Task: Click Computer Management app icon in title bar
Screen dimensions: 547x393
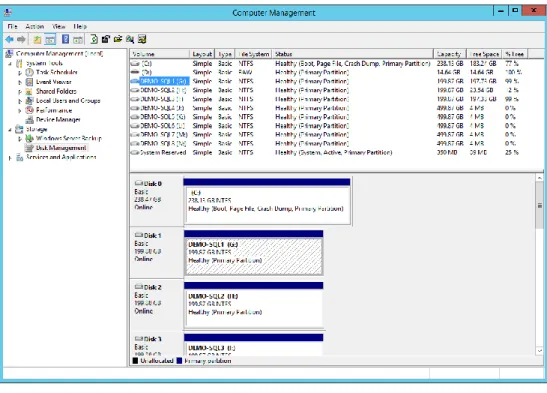Action: coord(8,13)
